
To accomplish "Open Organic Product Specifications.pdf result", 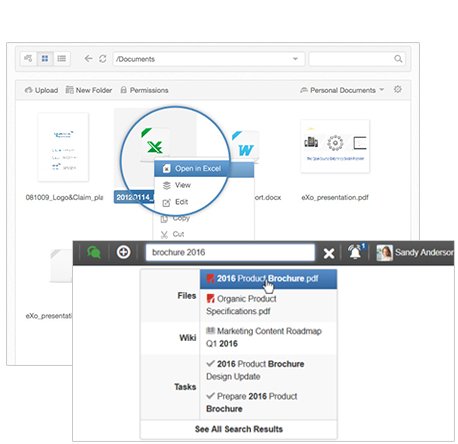I will tap(268, 305).
